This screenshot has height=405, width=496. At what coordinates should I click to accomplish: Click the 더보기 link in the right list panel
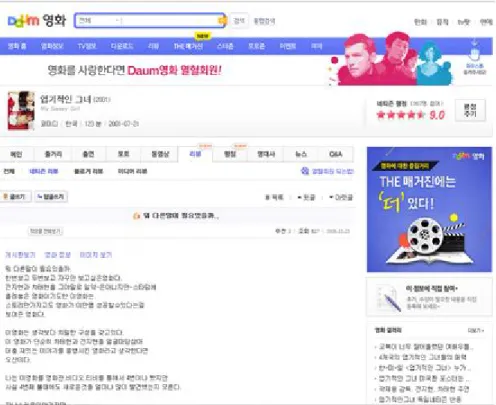click(475, 330)
